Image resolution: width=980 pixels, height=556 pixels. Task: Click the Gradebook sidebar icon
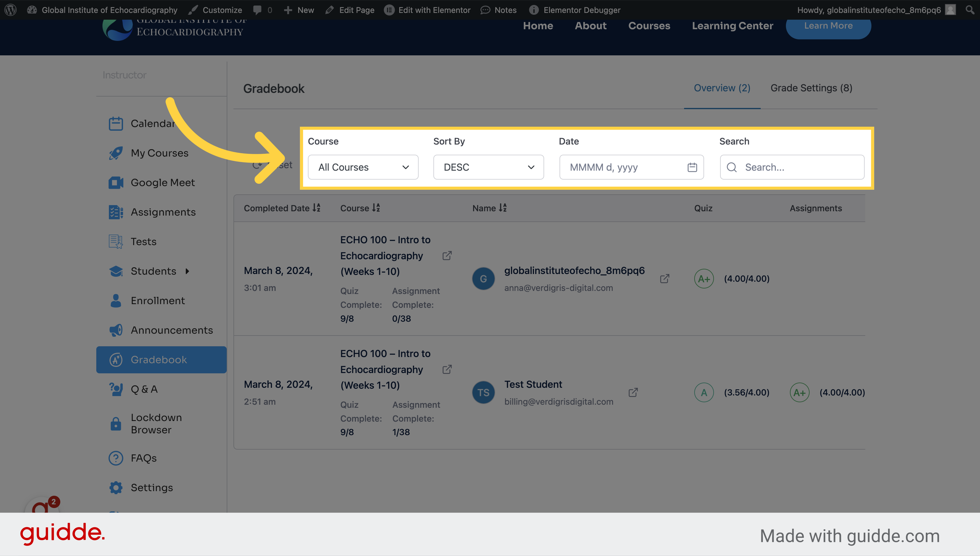(115, 359)
